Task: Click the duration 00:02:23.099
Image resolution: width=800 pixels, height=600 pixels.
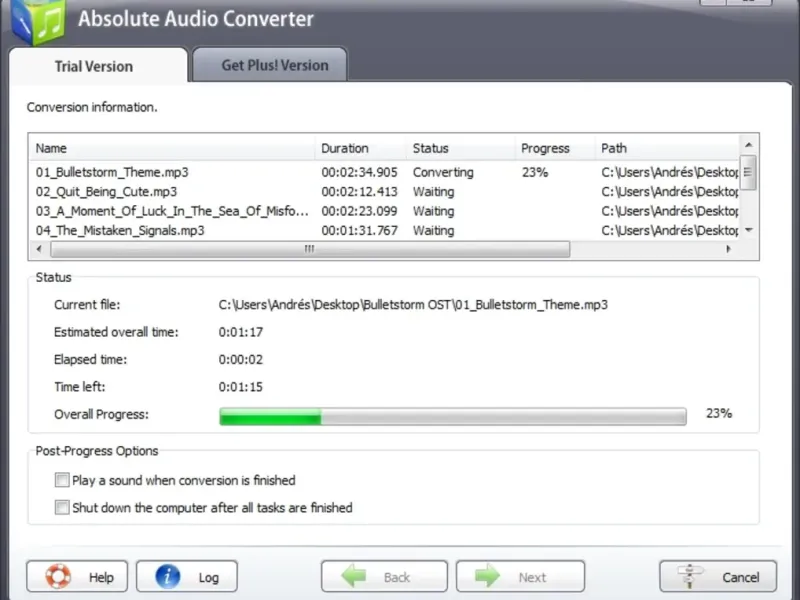Action: coord(359,211)
